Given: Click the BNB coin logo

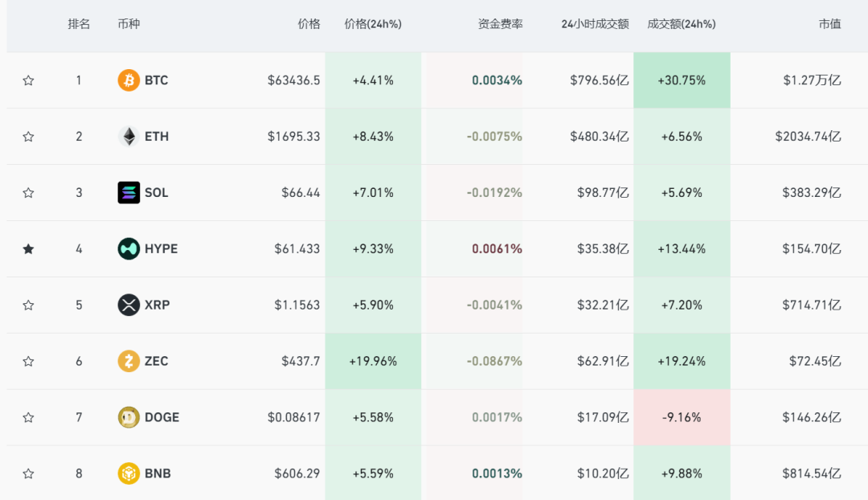Looking at the screenshot, I should coord(129,473).
